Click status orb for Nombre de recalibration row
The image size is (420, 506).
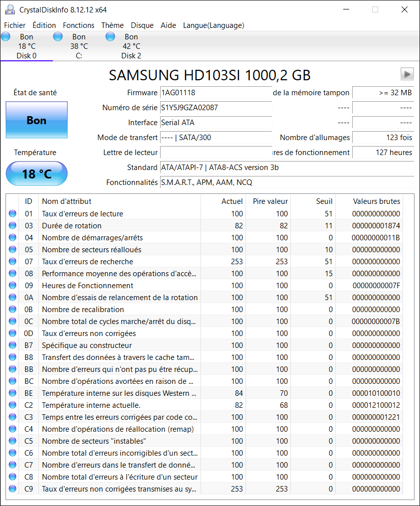pos(12,309)
